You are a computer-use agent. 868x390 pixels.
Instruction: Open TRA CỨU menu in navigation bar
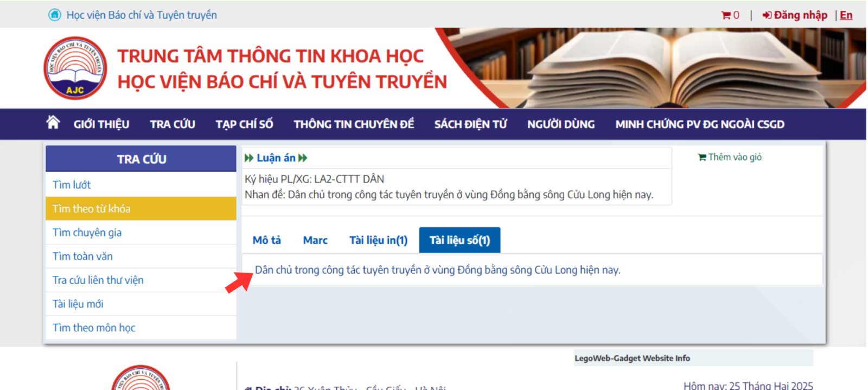click(x=173, y=124)
